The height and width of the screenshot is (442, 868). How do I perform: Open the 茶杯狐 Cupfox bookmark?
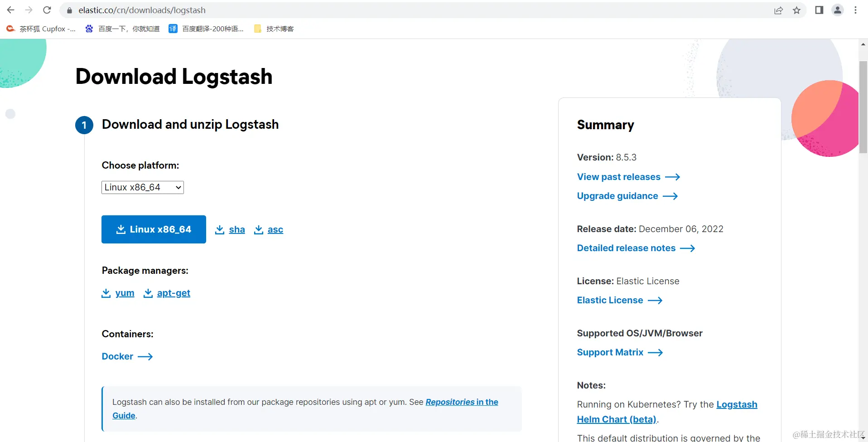(41, 29)
